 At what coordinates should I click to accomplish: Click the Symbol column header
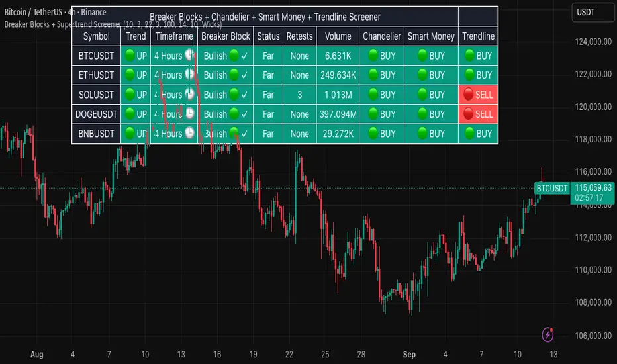(97, 36)
